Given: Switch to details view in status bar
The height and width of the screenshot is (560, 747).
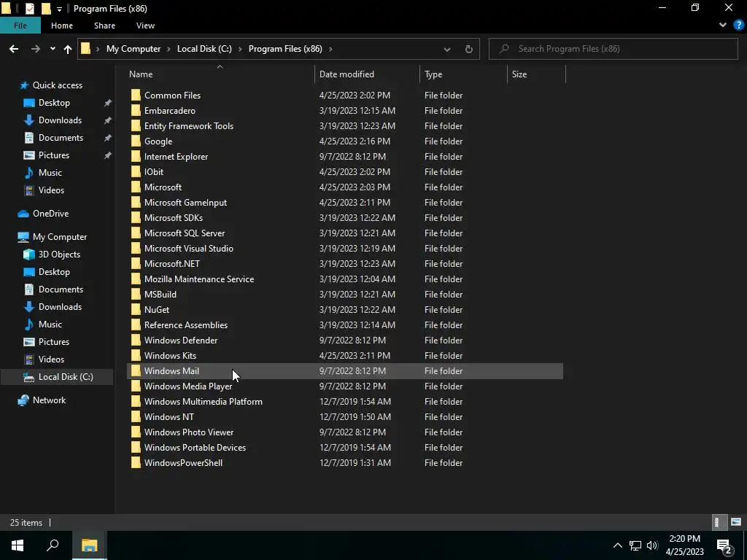Looking at the screenshot, I should [x=718, y=522].
